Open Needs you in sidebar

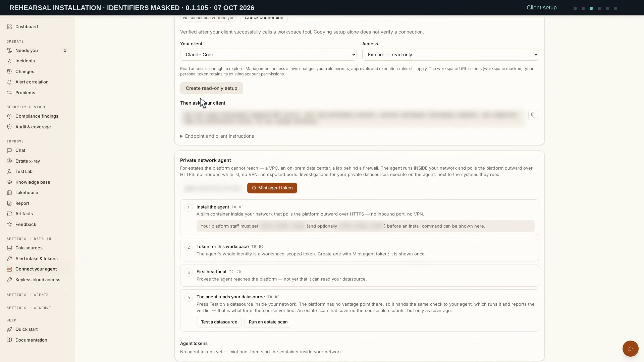point(37,51)
